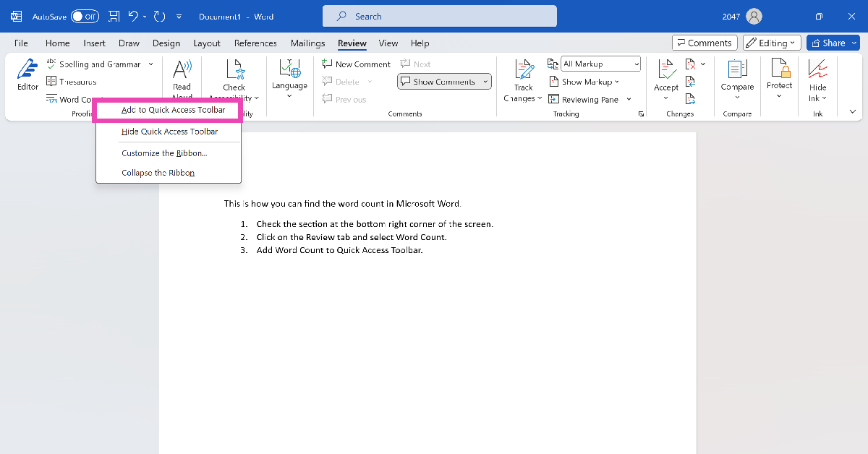The width and height of the screenshot is (868, 454).
Task: Click the Undo arrow icon
Action: [133, 16]
